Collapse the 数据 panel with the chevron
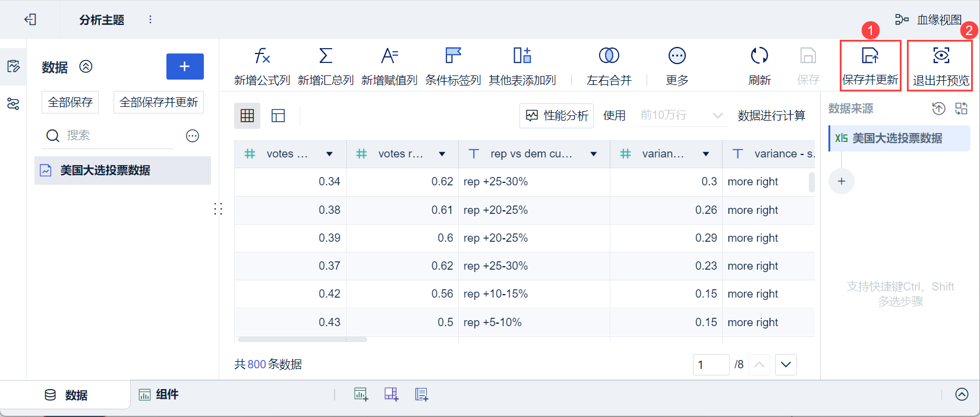Image resolution: width=980 pixels, height=417 pixels. pos(86,67)
